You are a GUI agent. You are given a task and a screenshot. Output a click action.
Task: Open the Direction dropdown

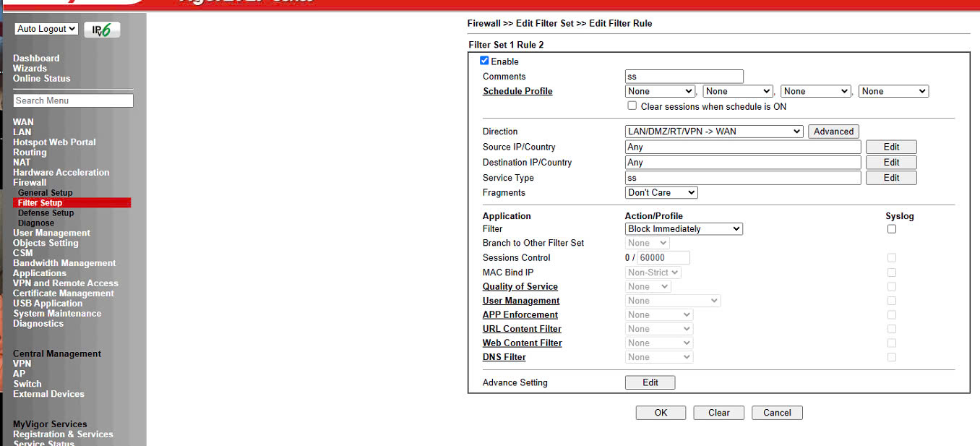(714, 132)
